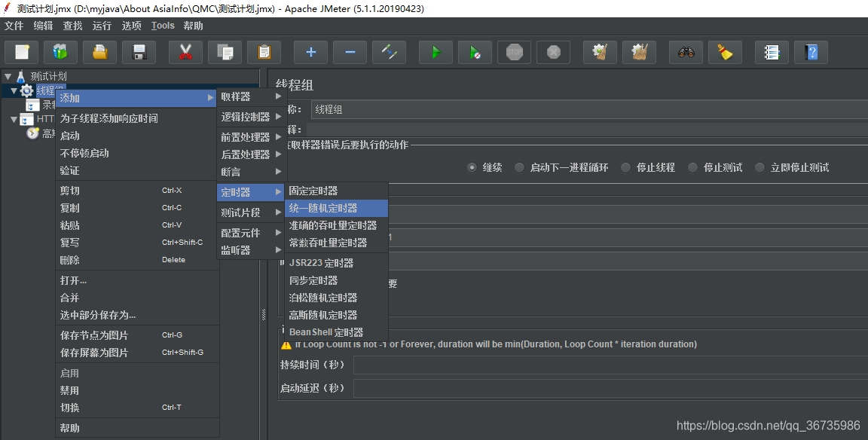Shutdown test grey X icon

[554, 53]
